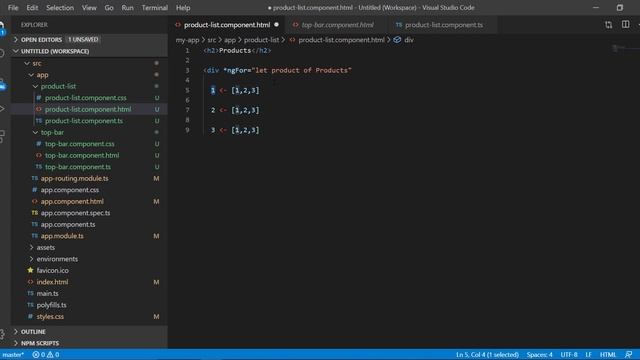Viewport: 640px width, 360px height.
Task: Expand the NPM Scripts section
Action: click(x=16, y=343)
